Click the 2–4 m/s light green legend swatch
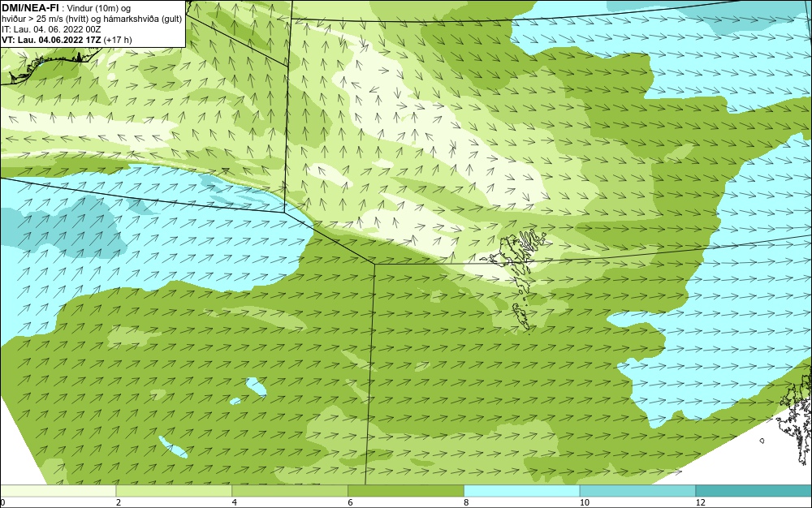The image size is (812, 508). point(174,491)
